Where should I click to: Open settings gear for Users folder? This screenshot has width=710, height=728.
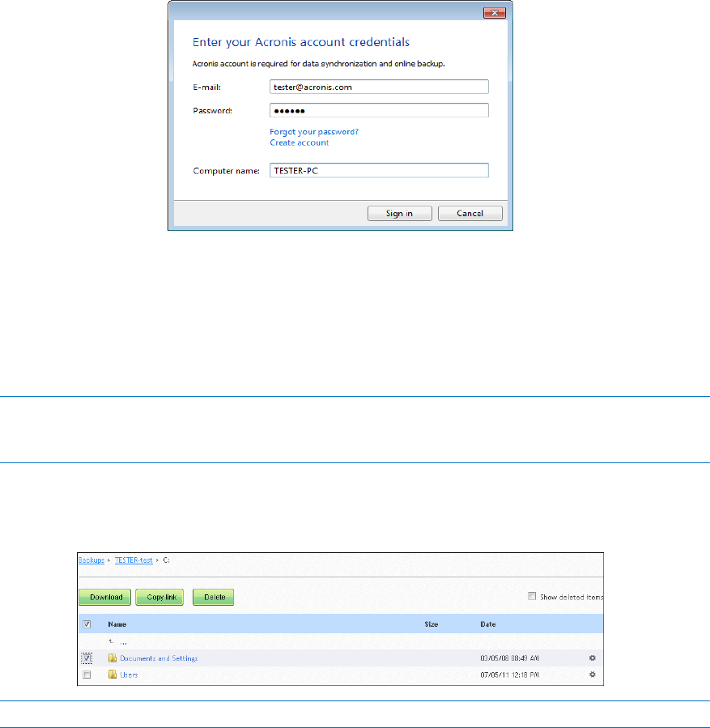(592, 675)
